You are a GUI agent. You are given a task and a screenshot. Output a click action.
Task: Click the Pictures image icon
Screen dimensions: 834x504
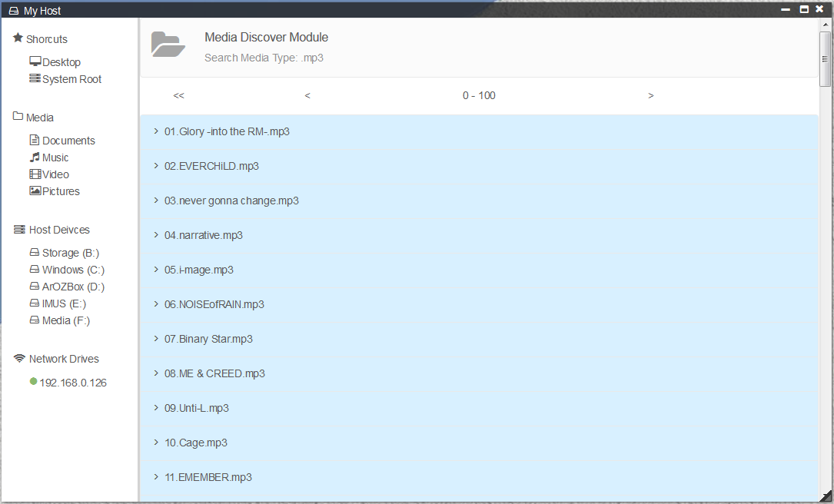pos(35,191)
